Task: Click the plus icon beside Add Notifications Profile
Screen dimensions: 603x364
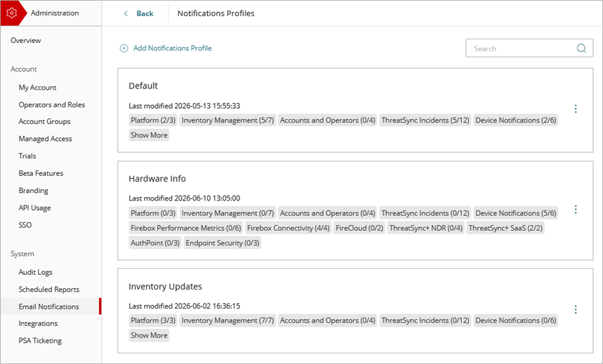Action: coord(124,48)
